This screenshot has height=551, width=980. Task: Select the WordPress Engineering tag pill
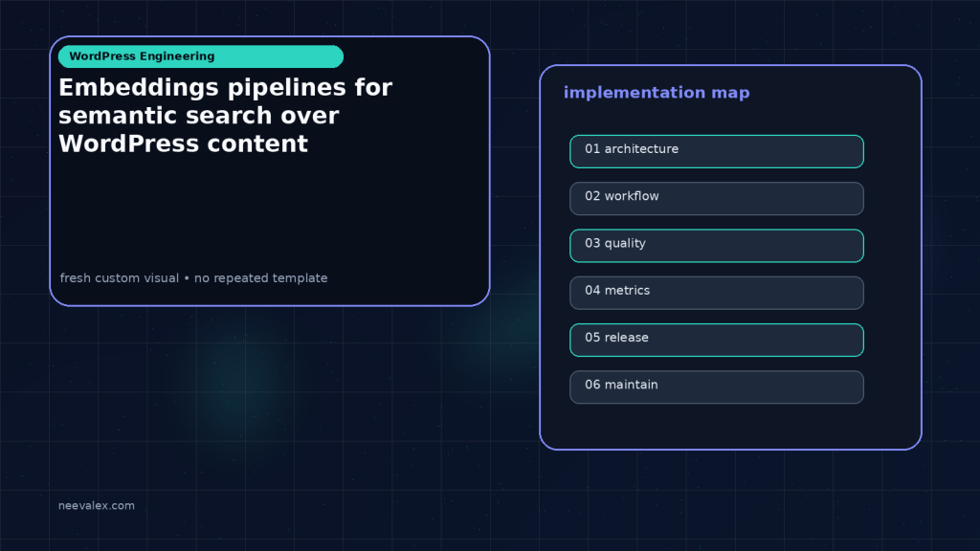tap(201, 56)
